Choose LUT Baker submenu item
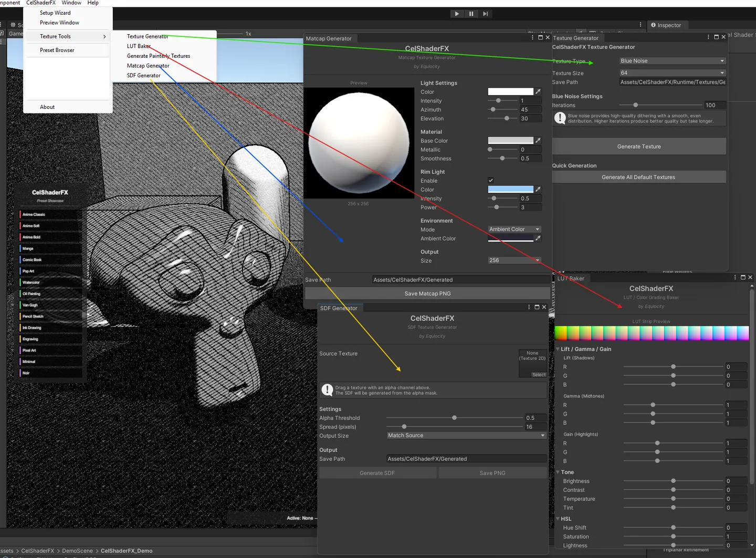 coord(139,46)
